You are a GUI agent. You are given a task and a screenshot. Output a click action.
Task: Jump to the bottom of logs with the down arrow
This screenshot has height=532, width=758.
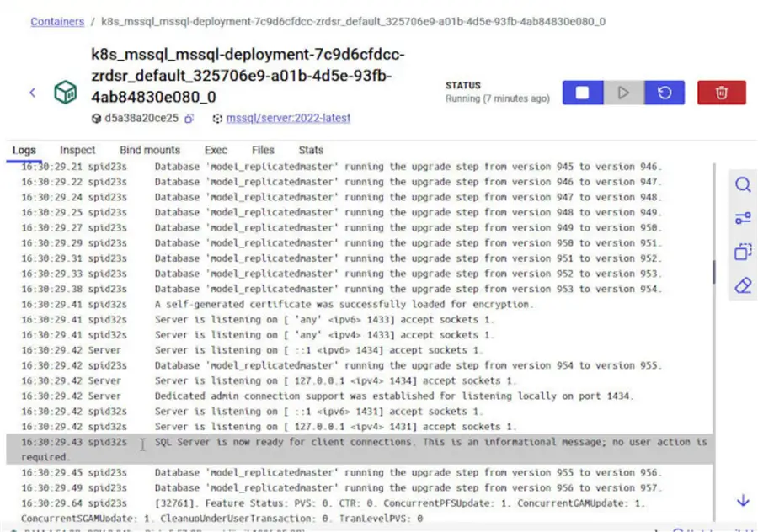(x=743, y=501)
